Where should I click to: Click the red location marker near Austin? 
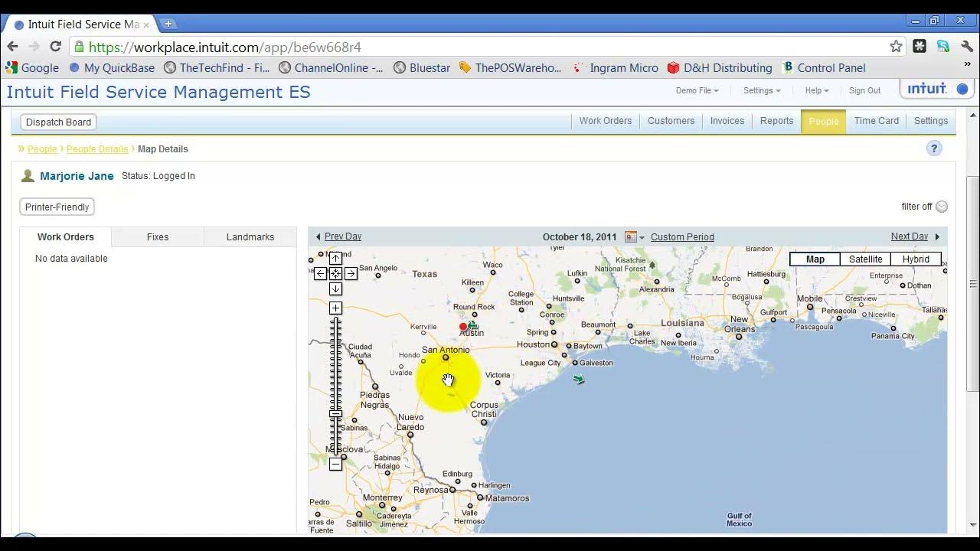463,327
